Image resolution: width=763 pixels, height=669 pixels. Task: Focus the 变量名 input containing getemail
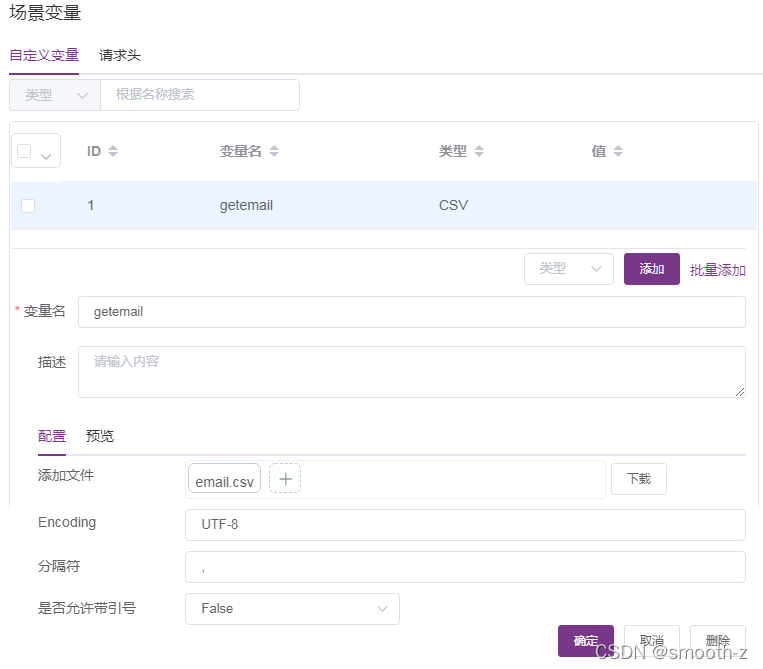click(412, 312)
